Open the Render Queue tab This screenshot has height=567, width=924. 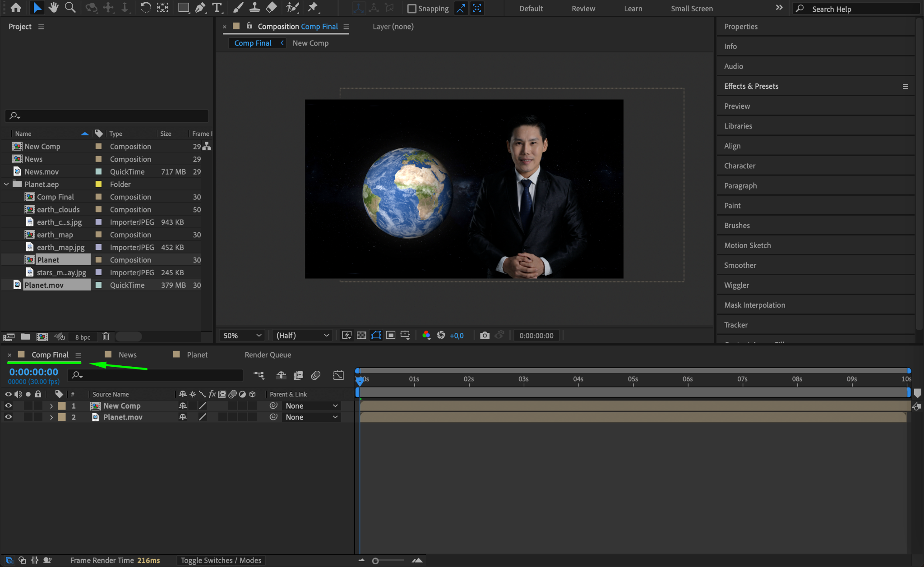(268, 355)
